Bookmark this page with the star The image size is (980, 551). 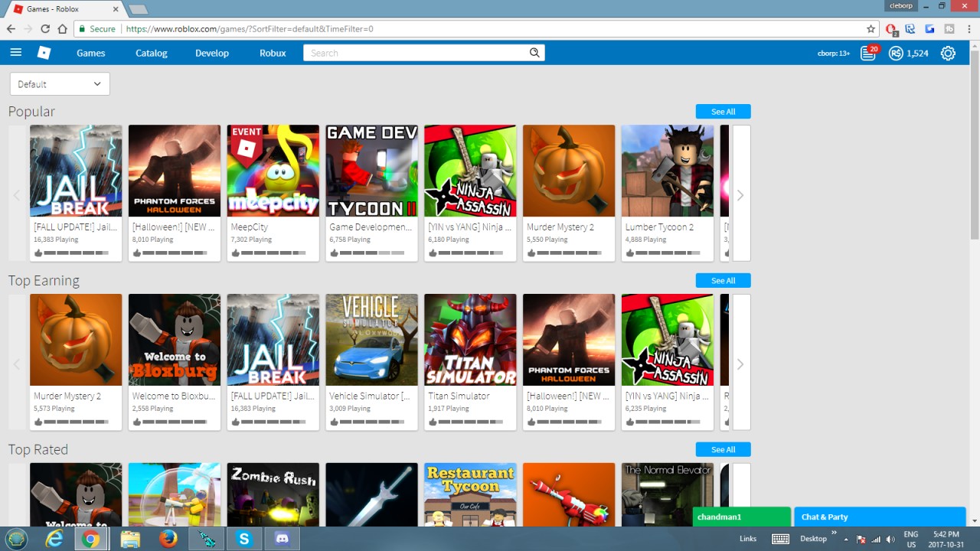tap(871, 28)
